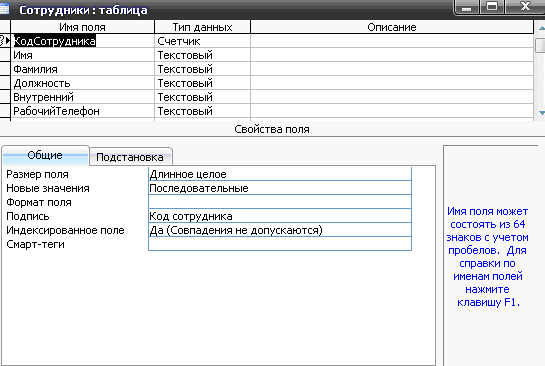This screenshot has width=545, height=366.
Task: Click the Подпись field containing Код сотрудника
Action: (x=280, y=216)
